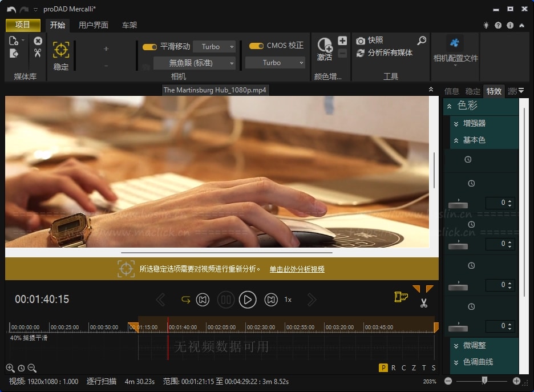Toggle the T timeline mode
Viewport: 534px width, 392px height.
coord(424,368)
